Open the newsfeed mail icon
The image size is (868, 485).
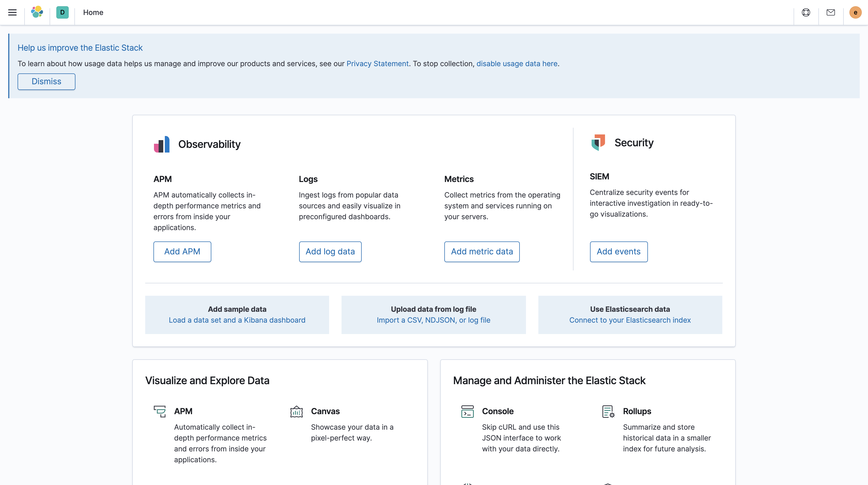pyautogui.click(x=831, y=12)
